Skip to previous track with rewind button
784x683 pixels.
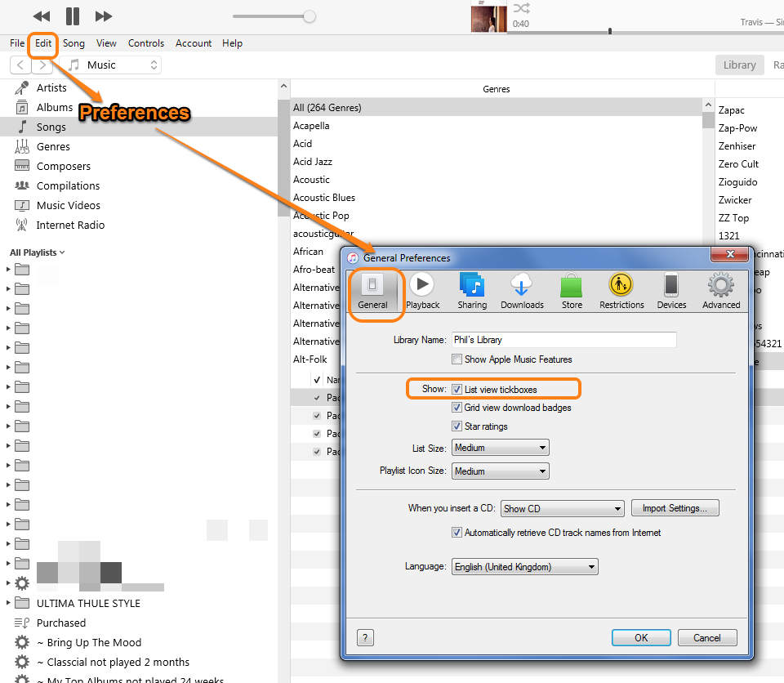pos(42,16)
